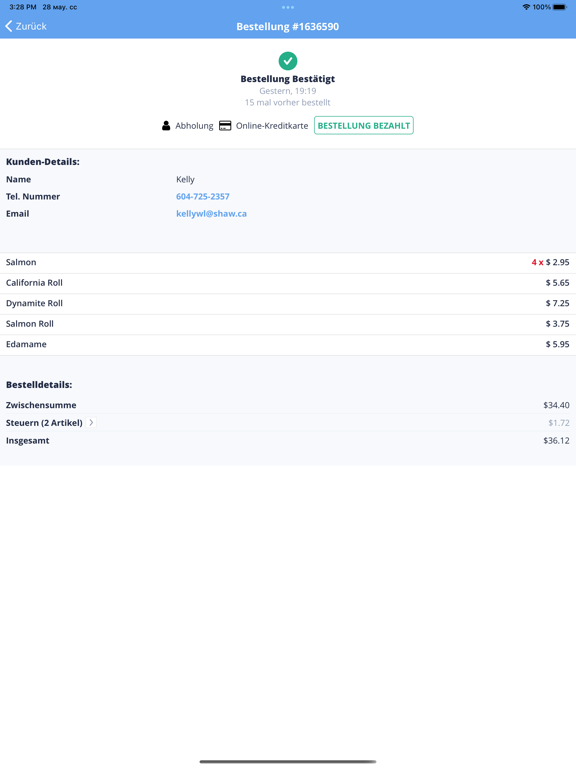
Task: Click the Wi-Fi status icon
Action: (526, 7)
